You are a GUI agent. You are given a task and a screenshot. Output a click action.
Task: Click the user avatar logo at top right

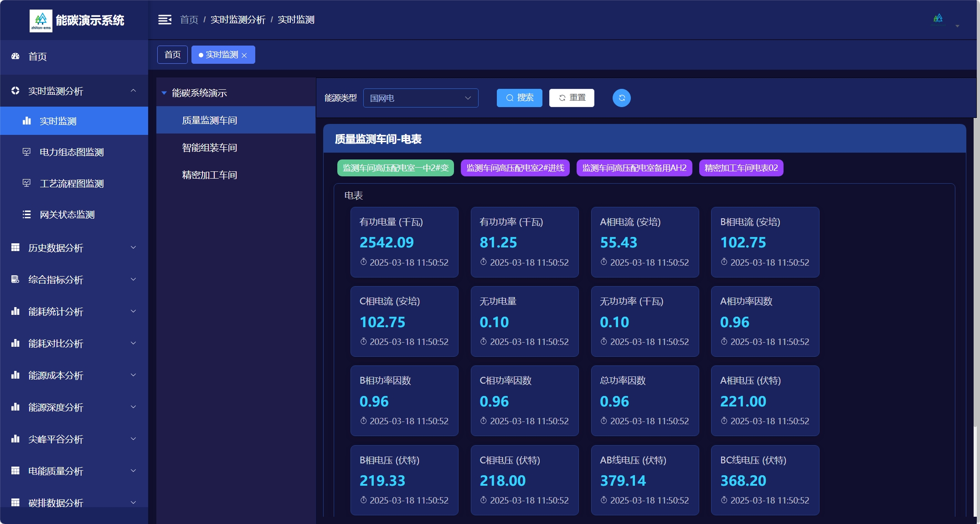(938, 19)
